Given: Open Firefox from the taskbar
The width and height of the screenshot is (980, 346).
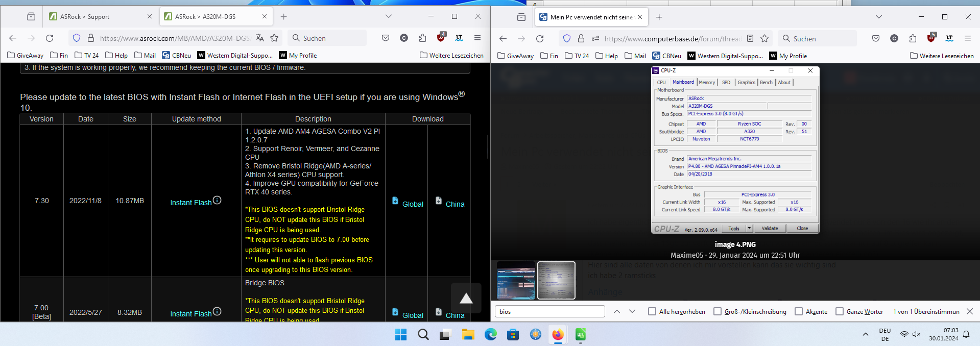Looking at the screenshot, I should (558, 334).
